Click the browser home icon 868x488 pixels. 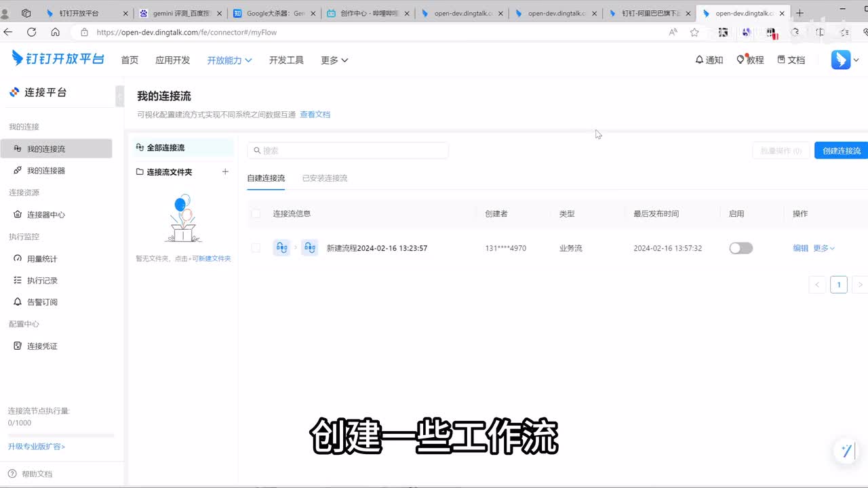(x=56, y=32)
